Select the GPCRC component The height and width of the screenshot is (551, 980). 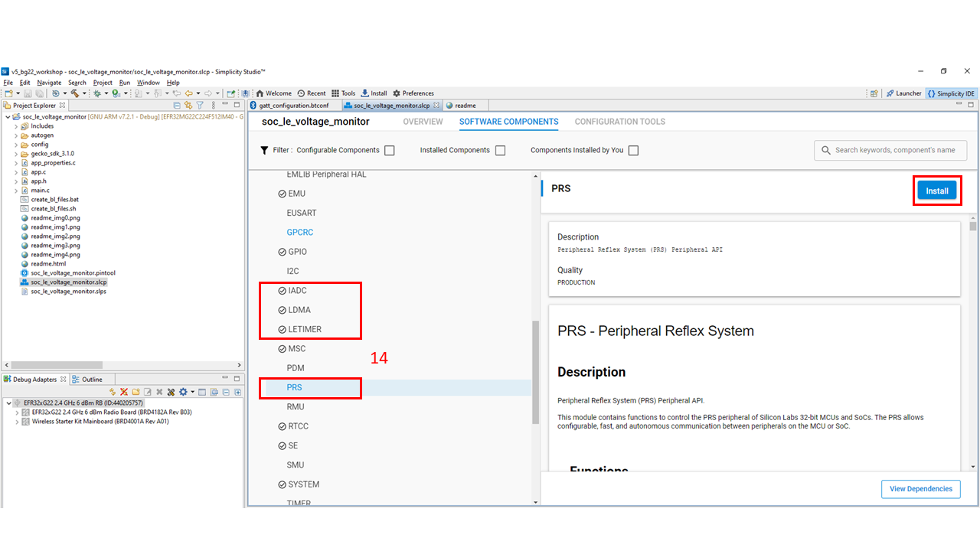[x=300, y=233]
